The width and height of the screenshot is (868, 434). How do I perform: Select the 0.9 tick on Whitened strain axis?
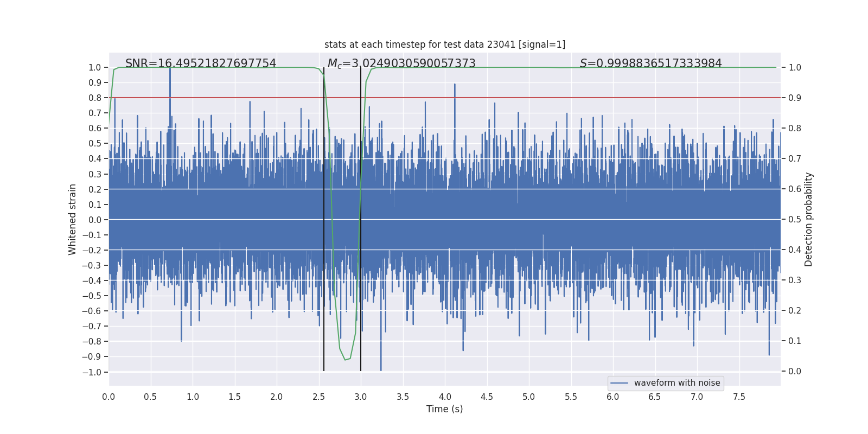[x=95, y=82]
